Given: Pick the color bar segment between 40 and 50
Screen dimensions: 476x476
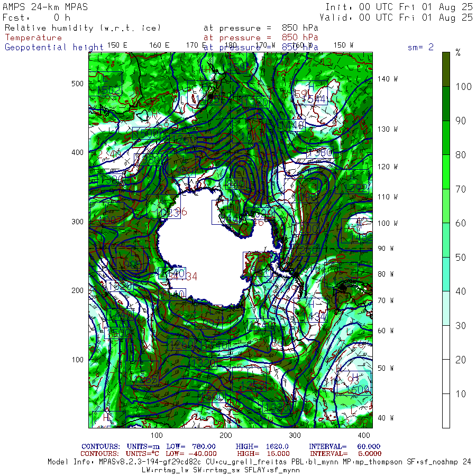Looking at the screenshot, I should pos(446,274).
